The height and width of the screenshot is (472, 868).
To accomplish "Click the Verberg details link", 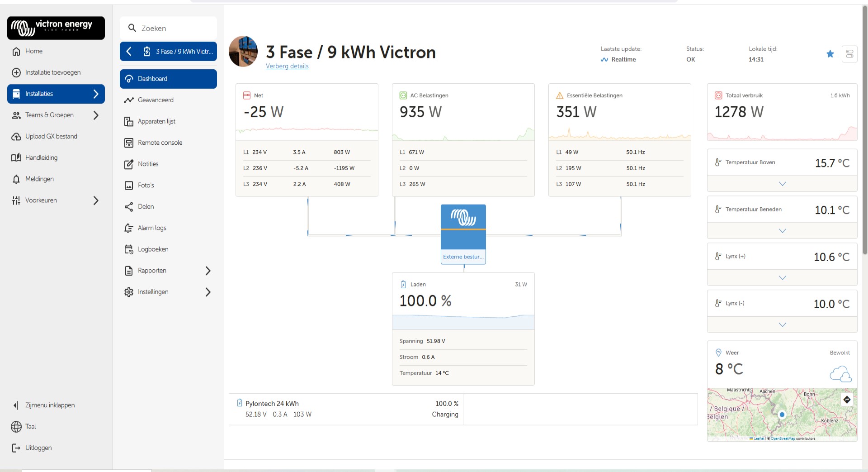I will pyautogui.click(x=287, y=66).
